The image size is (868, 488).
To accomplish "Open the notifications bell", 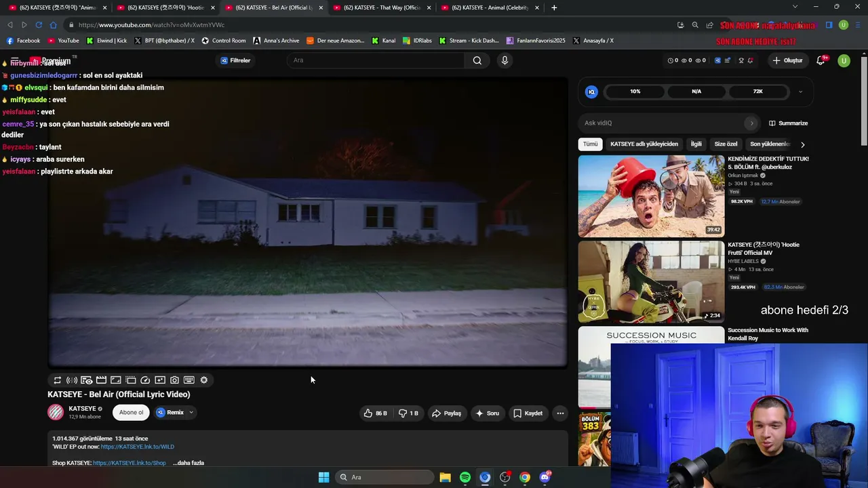I will tap(821, 60).
